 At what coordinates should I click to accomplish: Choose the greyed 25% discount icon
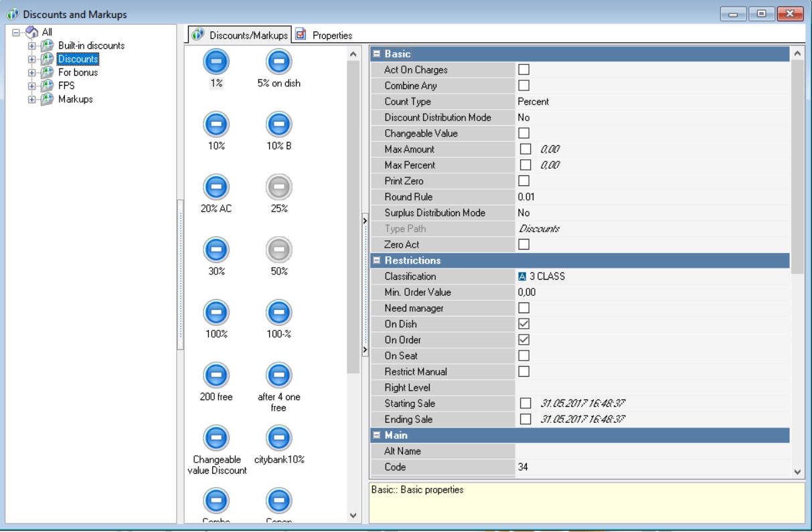click(x=278, y=187)
